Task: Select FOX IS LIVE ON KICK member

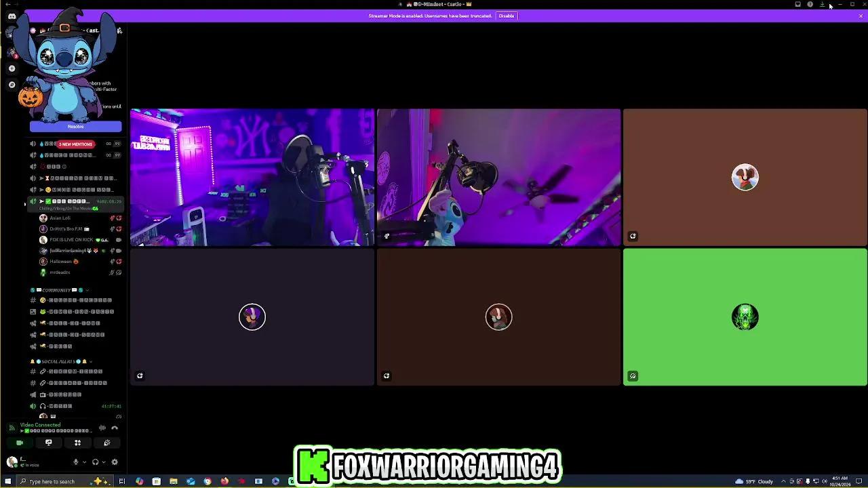Action: coord(80,240)
